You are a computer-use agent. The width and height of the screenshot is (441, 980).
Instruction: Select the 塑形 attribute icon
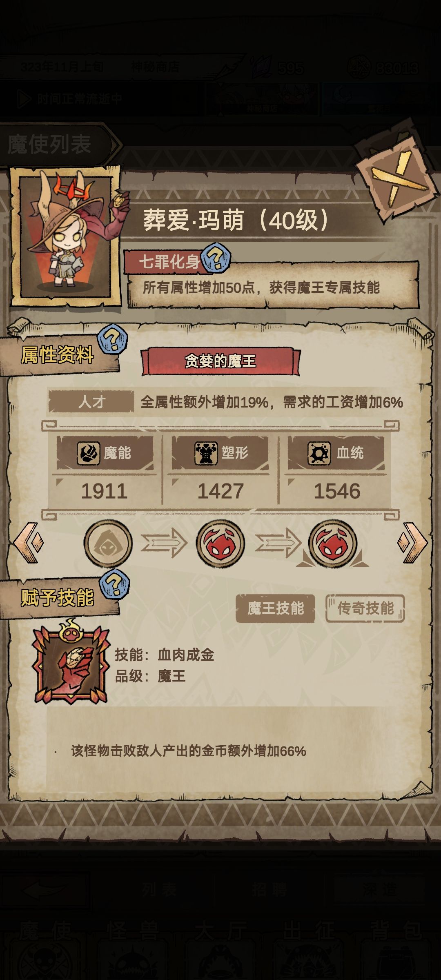(205, 453)
